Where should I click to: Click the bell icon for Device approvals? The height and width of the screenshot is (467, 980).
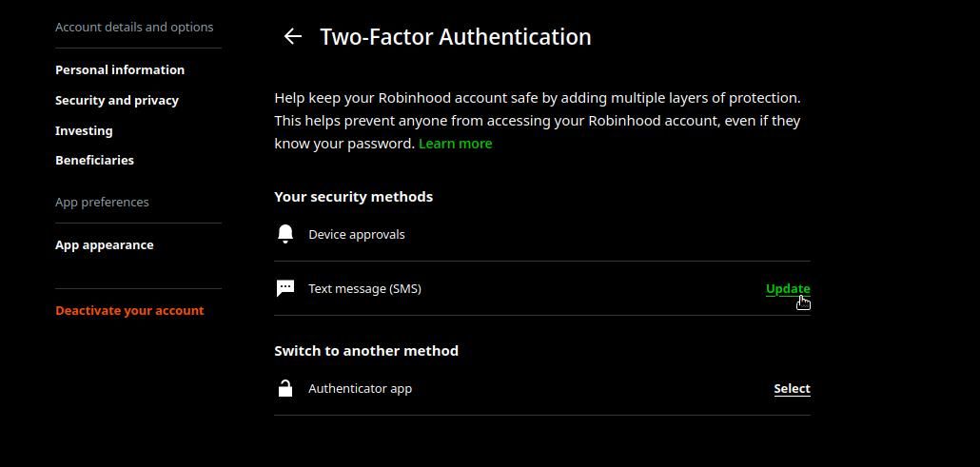tap(284, 234)
